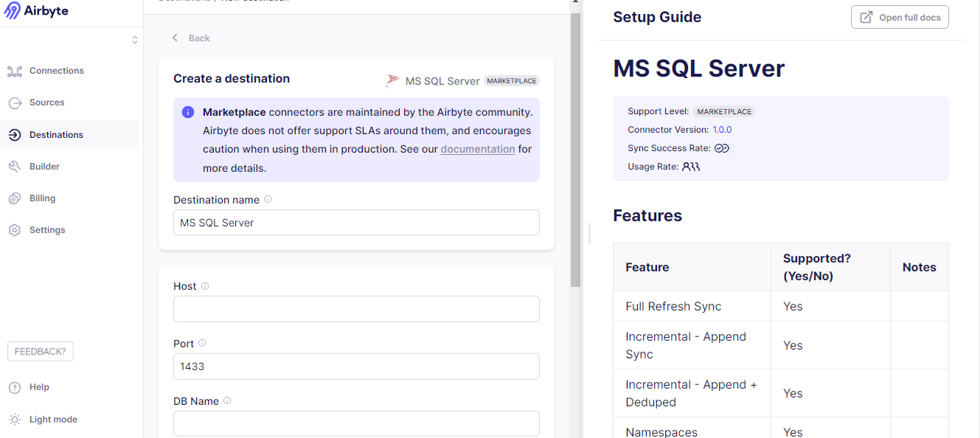Open Builder menu item
This screenshot has height=438, width=980.
click(x=44, y=167)
